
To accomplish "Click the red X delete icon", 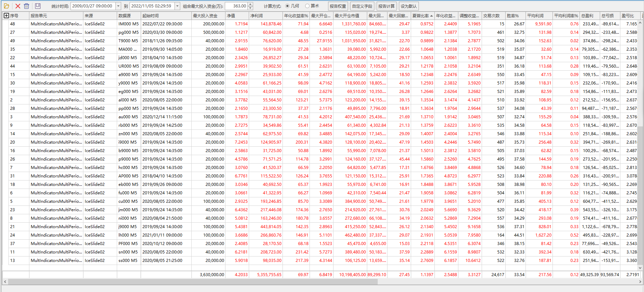I will [x=18, y=6].
